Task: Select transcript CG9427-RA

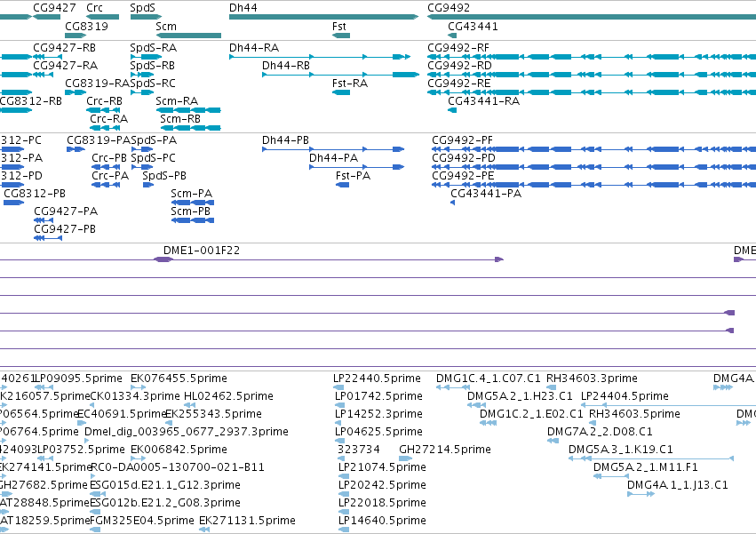Action: (43, 75)
